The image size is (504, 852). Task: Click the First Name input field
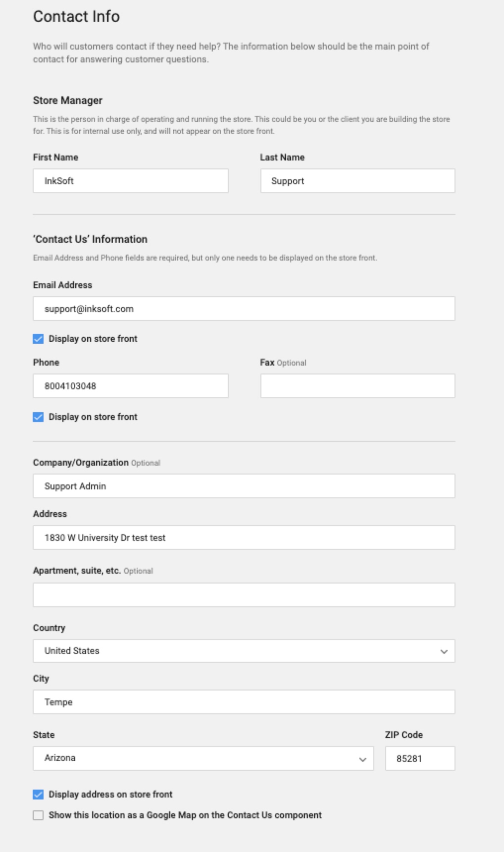coord(130,181)
